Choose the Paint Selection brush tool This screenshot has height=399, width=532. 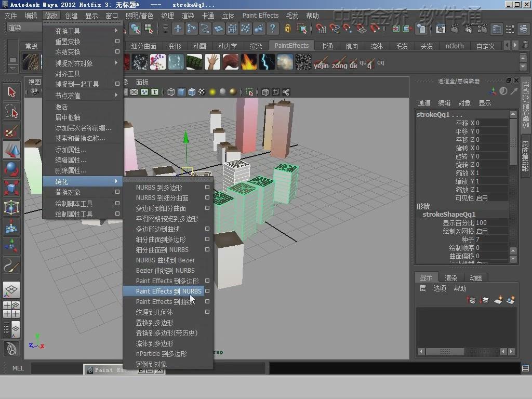[11, 130]
